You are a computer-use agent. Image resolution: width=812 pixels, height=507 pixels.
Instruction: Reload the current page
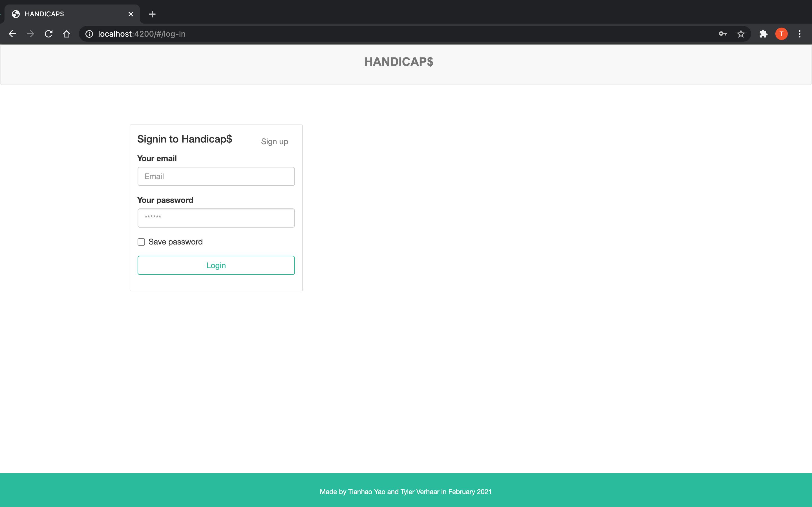click(49, 34)
